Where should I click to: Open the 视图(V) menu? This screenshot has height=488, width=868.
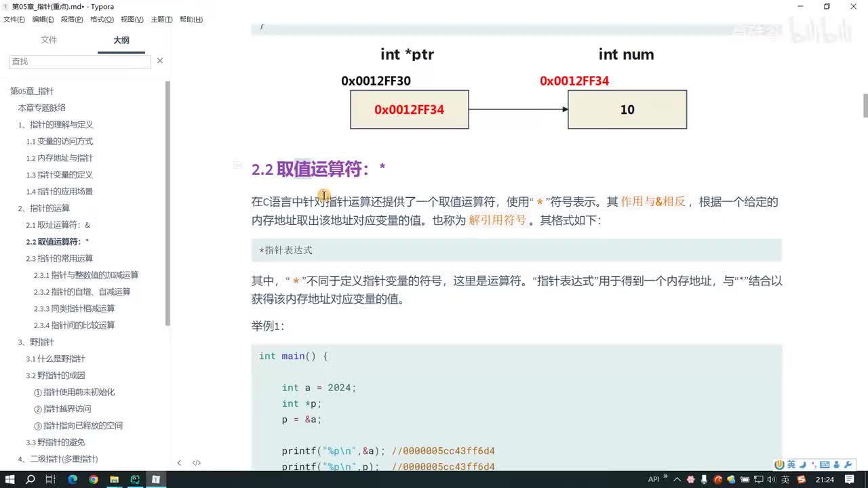[132, 20]
